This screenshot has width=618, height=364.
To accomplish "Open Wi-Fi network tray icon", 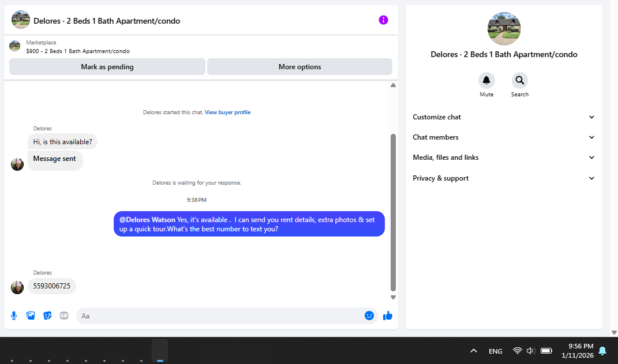I will click(517, 351).
